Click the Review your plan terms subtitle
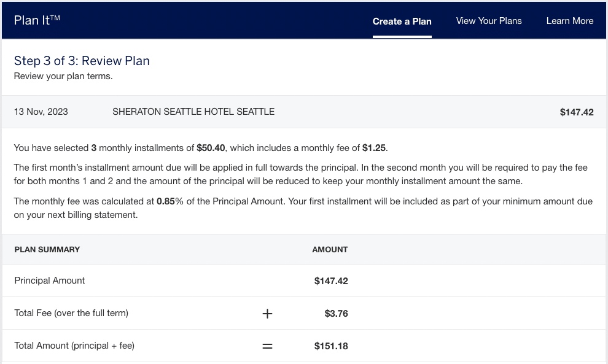The image size is (608, 364). click(63, 77)
